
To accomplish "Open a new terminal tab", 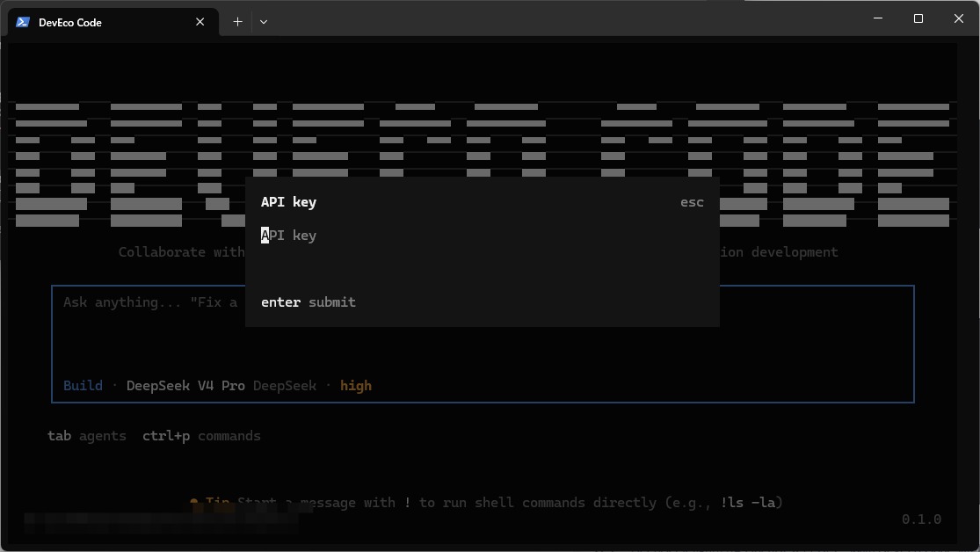I will click(x=237, y=22).
